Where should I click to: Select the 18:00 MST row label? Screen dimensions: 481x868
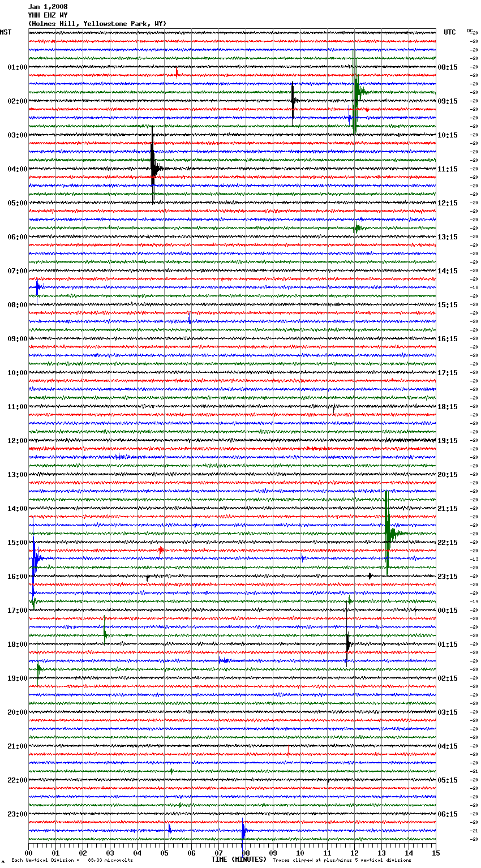tap(18, 644)
